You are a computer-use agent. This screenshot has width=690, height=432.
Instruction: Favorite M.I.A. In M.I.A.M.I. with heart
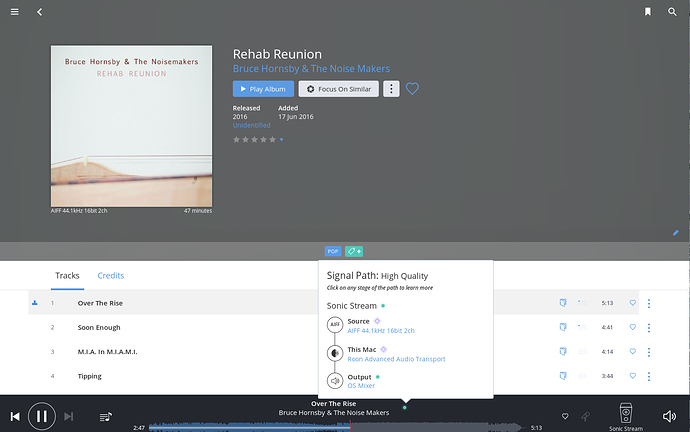coord(632,351)
